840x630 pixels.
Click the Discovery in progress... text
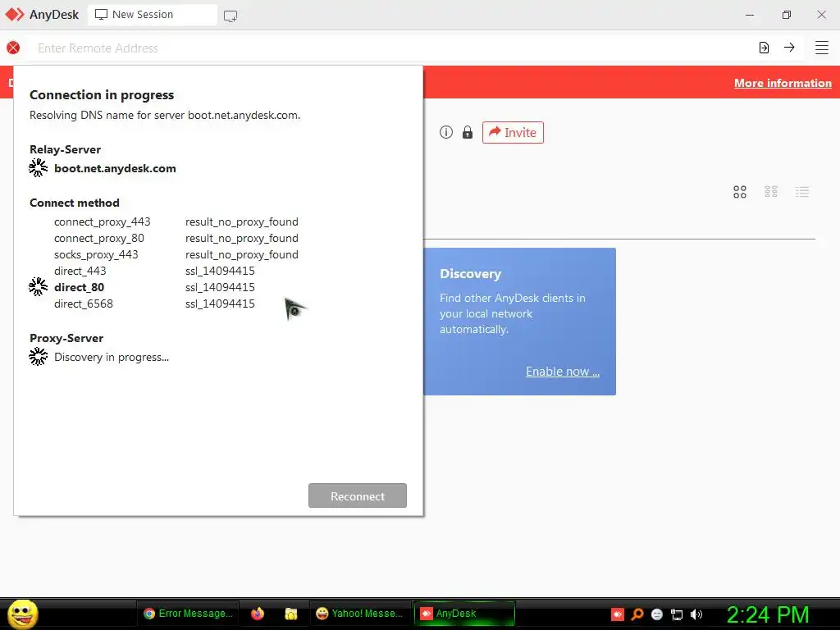[x=112, y=358]
